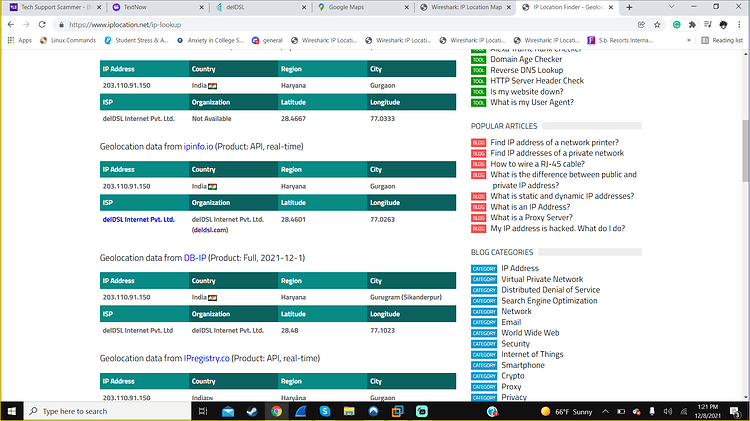Open Search Engine Optimization category
This screenshot has width=750, height=421.
(549, 300)
